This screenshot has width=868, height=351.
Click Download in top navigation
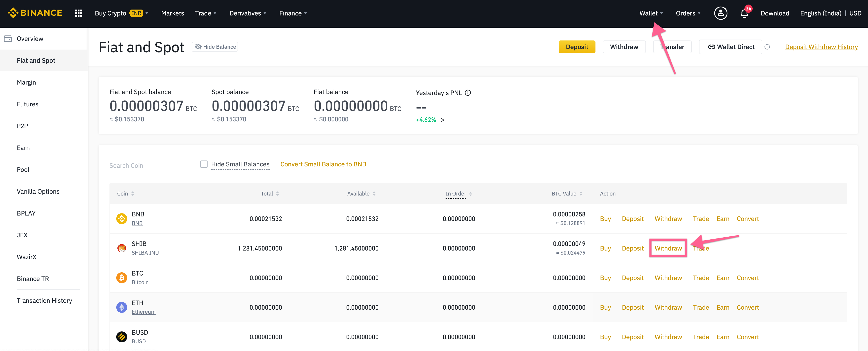point(775,13)
